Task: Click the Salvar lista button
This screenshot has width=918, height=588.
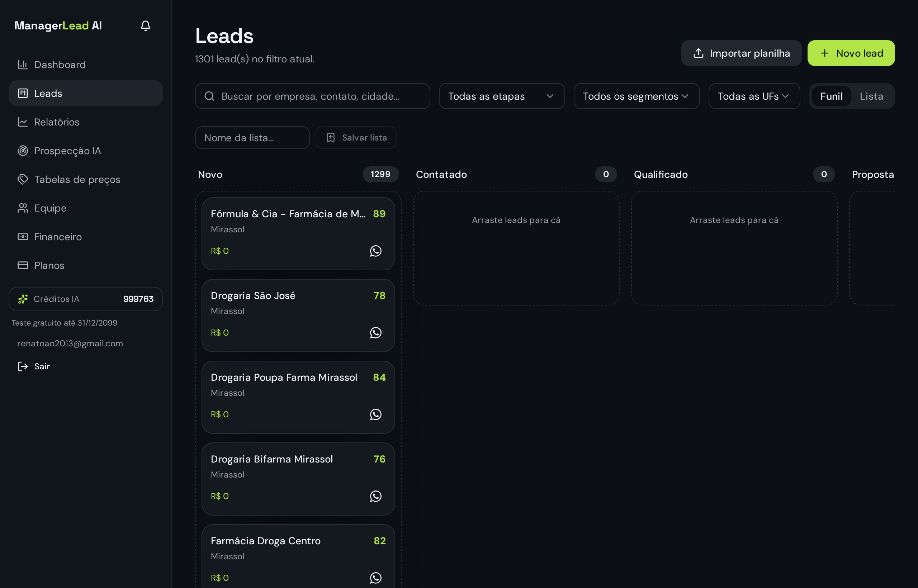Action: point(356,137)
